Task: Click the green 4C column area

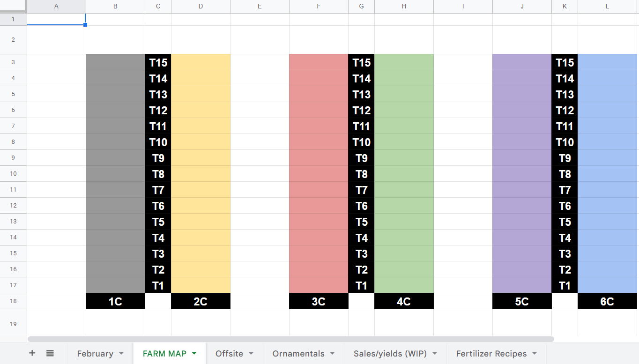Action: coord(404,173)
